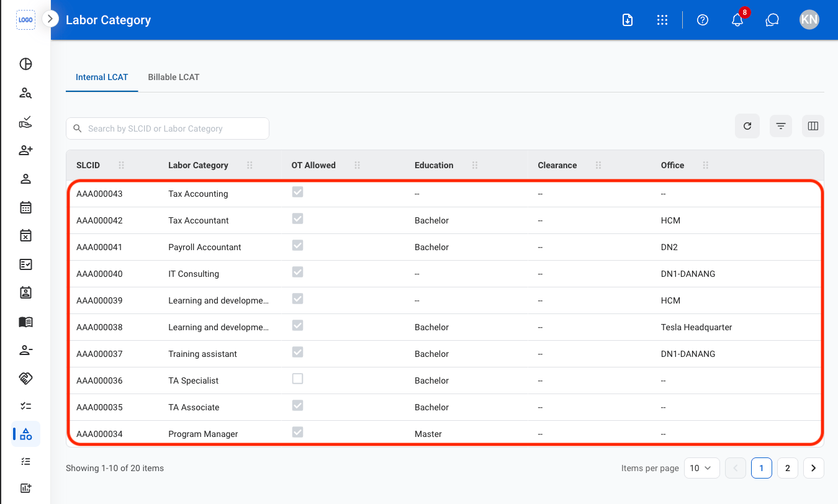Go to the next page arrow

click(814, 468)
